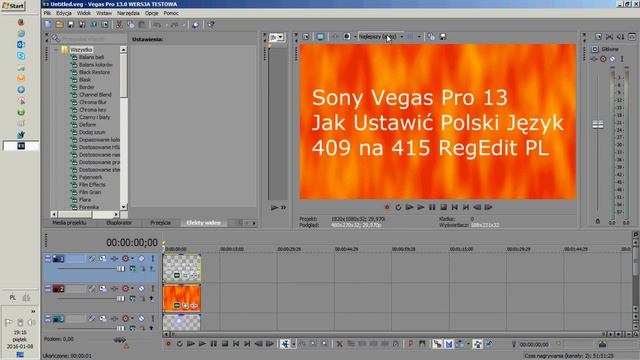Go to end in timeline transport bar
Viewport: 640px width, 360px height.
pyautogui.click(x=247, y=344)
